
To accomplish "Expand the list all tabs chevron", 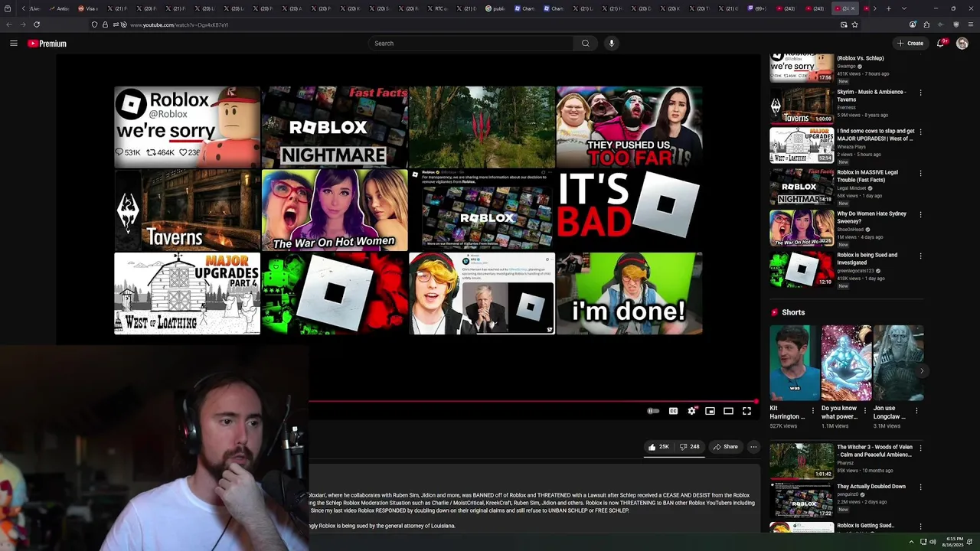I will point(903,8).
